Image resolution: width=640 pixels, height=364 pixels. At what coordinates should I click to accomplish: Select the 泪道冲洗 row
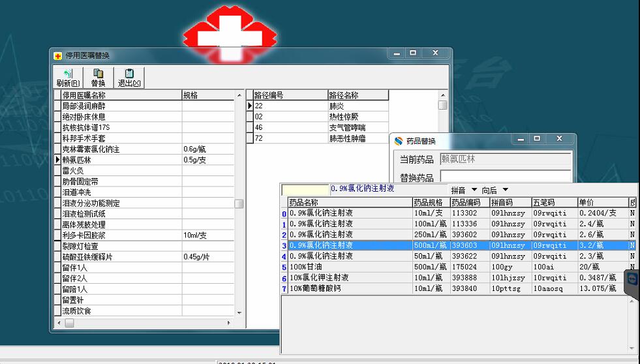tap(144, 192)
